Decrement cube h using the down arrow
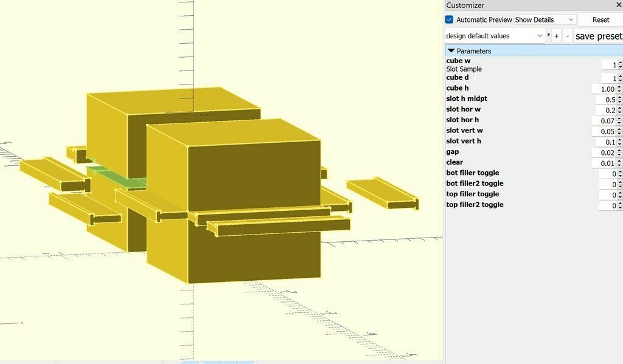 (619, 90)
